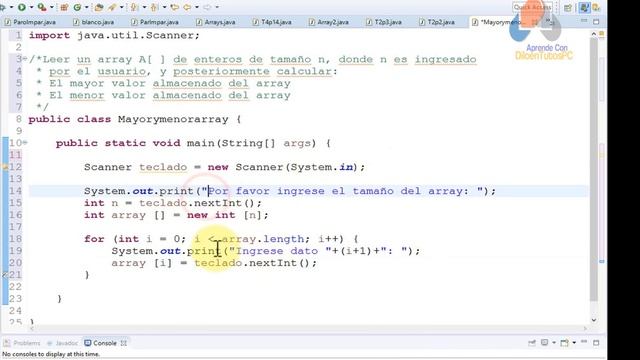Switch to the T2p2.java tab
Screen dimensions: 640x360
click(437, 22)
